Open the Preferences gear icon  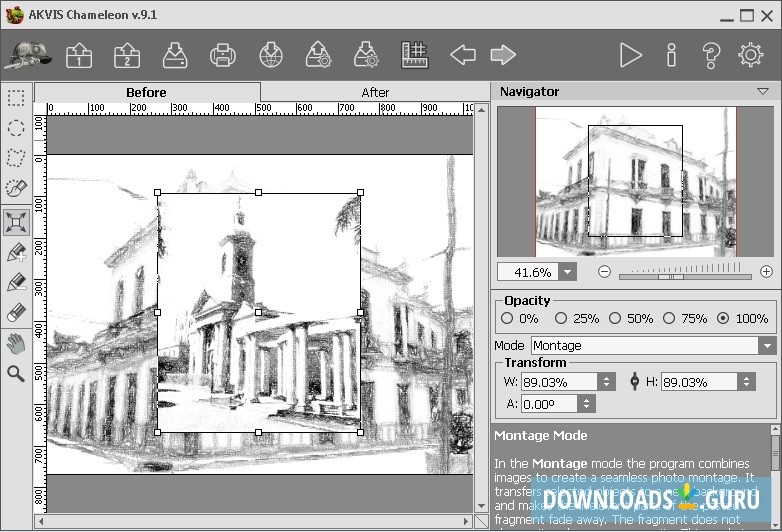pyautogui.click(x=750, y=55)
